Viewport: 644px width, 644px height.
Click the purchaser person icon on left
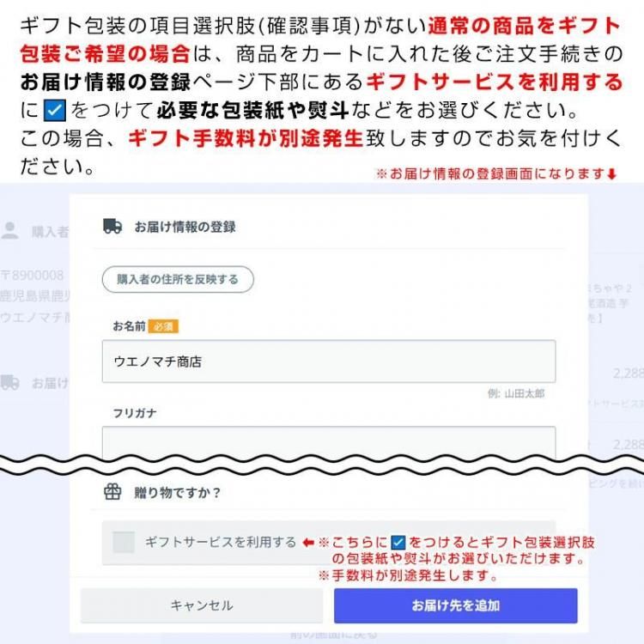[9, 231]
